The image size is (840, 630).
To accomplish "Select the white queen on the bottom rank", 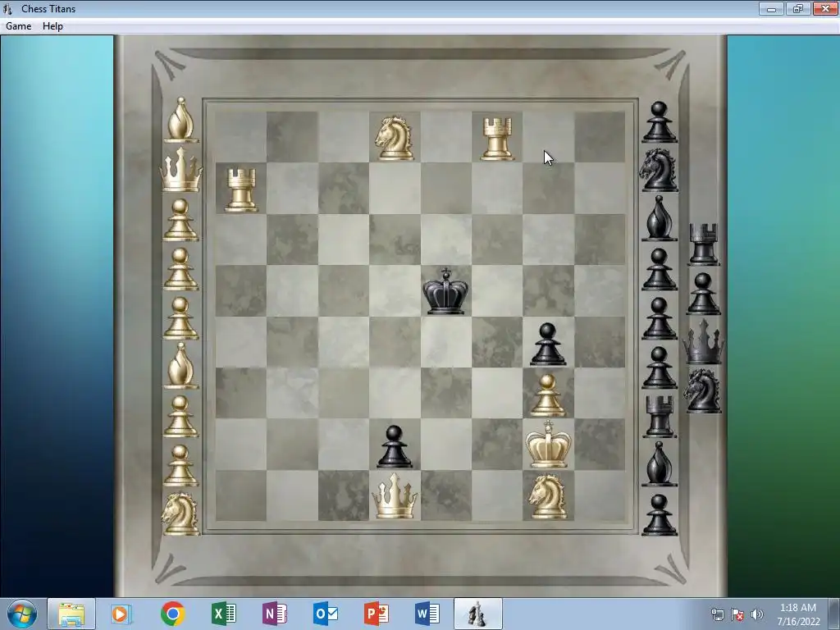I will (x=395, y=495).
